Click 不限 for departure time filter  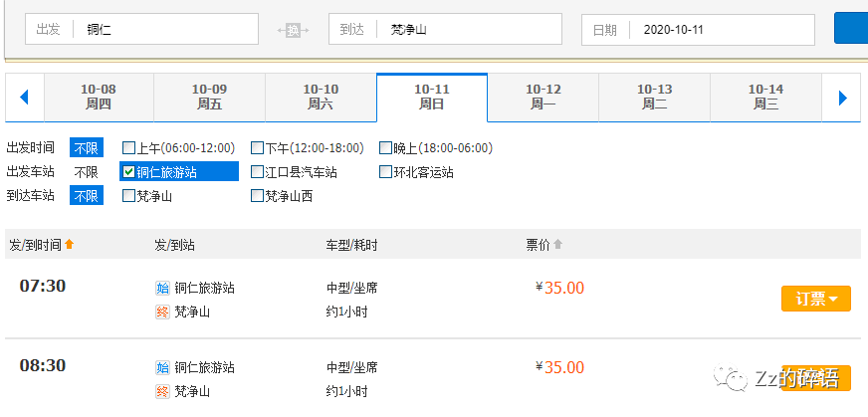pos(86,148)
